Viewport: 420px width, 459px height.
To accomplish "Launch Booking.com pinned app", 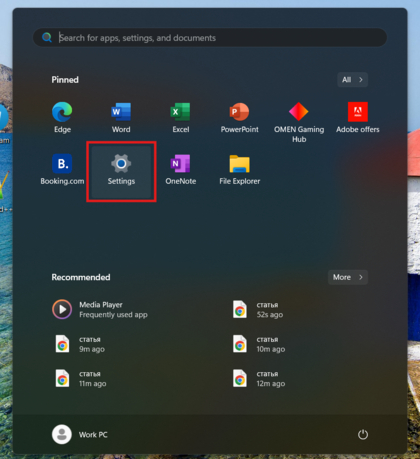I will click(x=62, y=169).
